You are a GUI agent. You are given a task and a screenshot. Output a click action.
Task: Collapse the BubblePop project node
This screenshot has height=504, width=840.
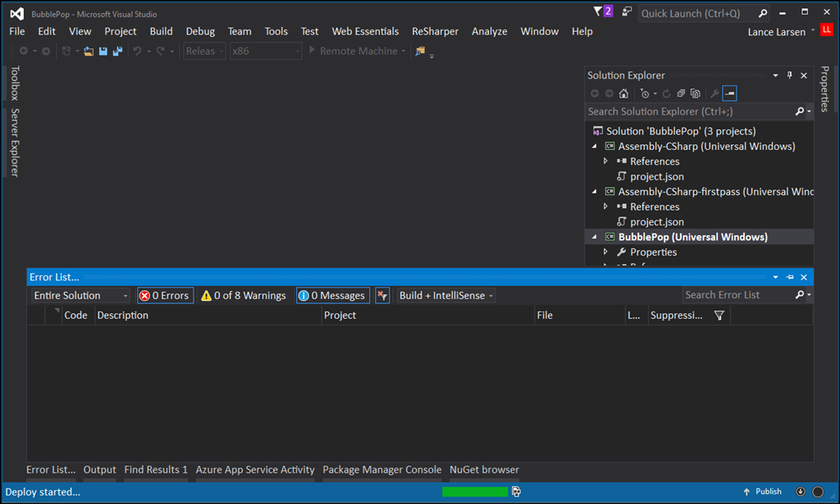594,237
